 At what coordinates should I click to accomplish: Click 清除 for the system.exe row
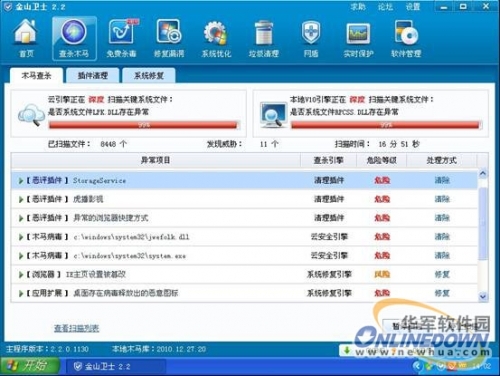[442, 255]
